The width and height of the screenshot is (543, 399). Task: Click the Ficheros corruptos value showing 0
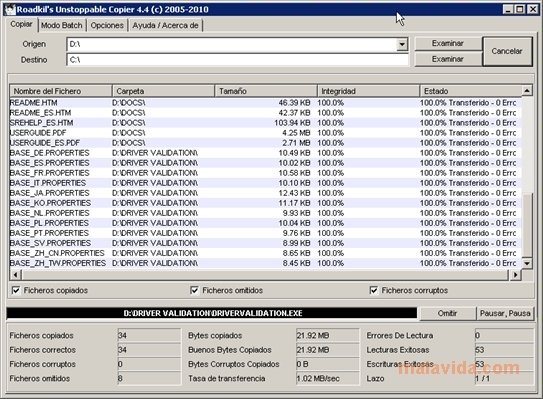(149, 364)
